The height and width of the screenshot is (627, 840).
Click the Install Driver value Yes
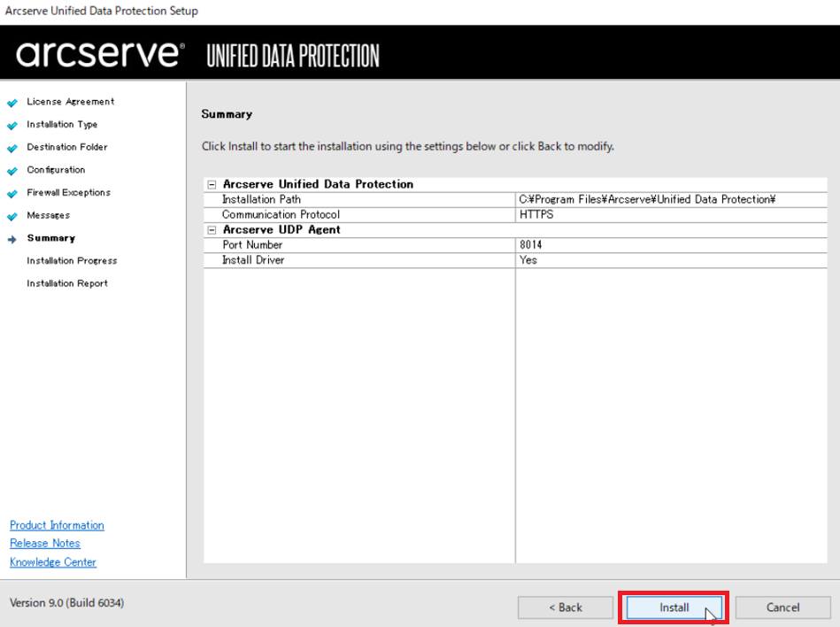tap(528, 259)
